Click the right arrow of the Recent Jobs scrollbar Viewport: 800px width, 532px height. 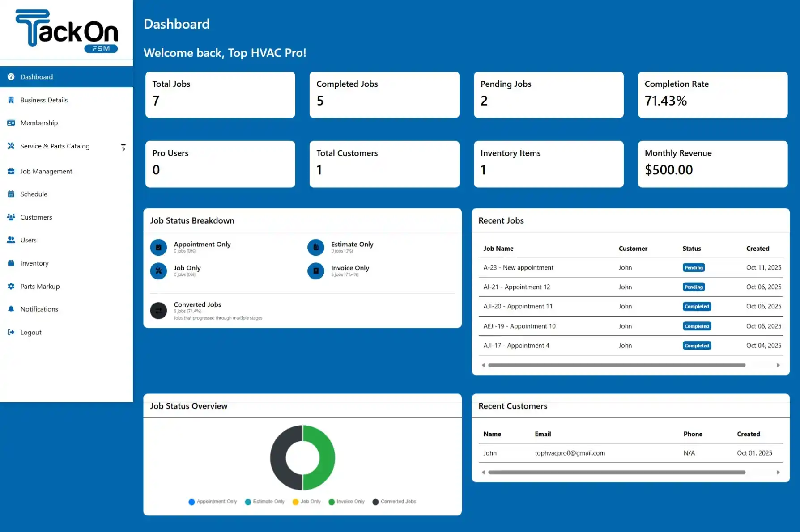coord(778,365)
